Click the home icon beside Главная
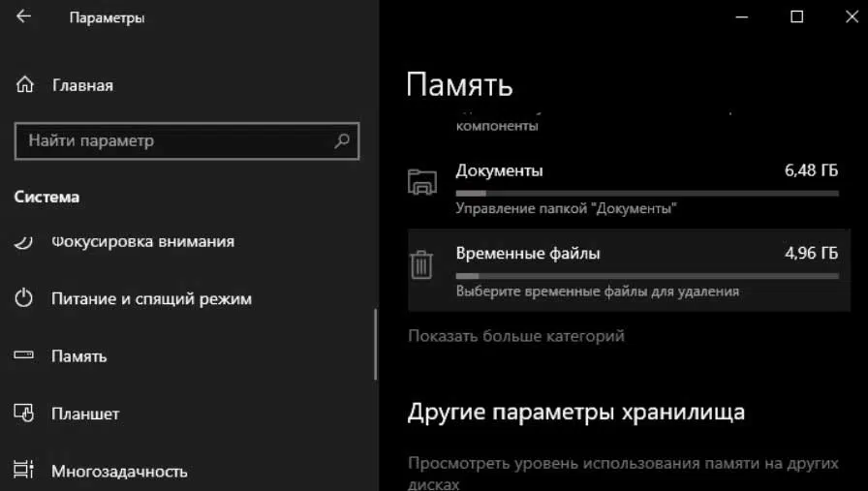The height and width of the screenshot is (491, 868). click(25, 84)
